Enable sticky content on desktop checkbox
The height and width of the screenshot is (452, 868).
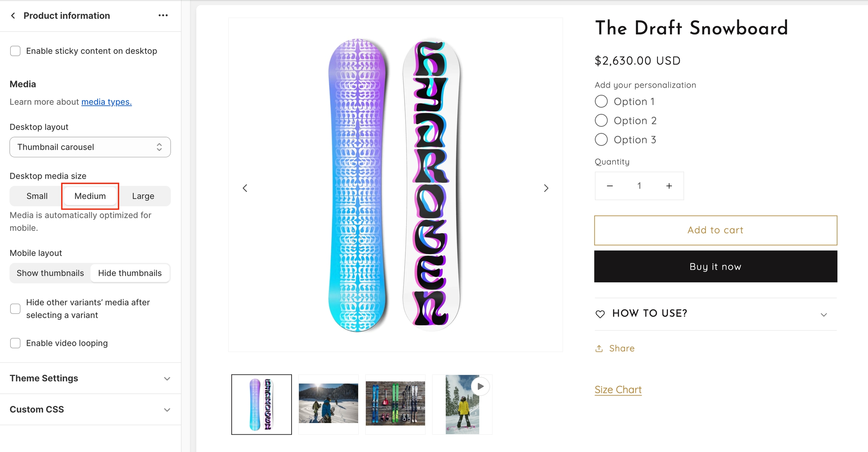pos(15,51)
